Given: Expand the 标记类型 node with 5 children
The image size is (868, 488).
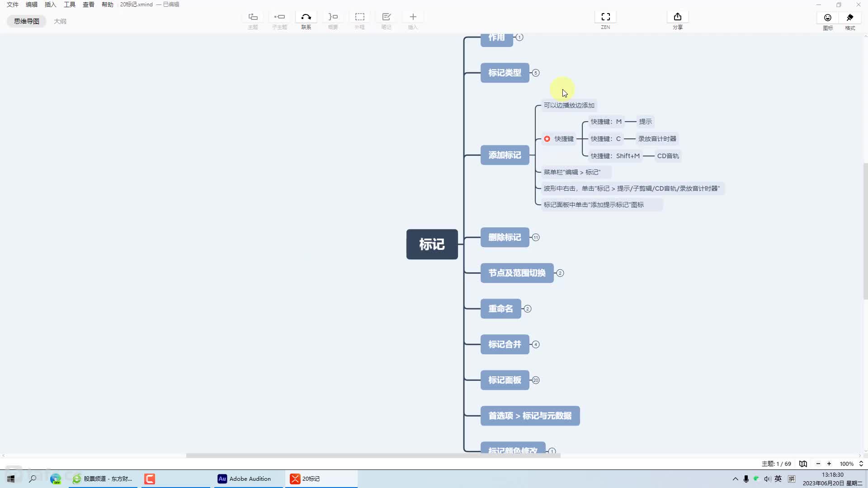Looking at the screenshot, I should click(535, 73).
